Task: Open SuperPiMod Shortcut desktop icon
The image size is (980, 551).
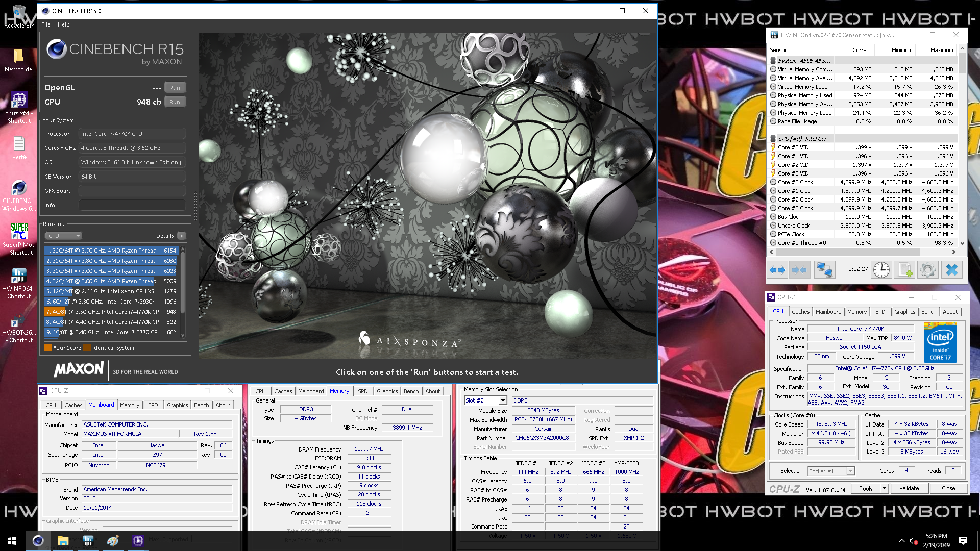Action: pos(19,239)
